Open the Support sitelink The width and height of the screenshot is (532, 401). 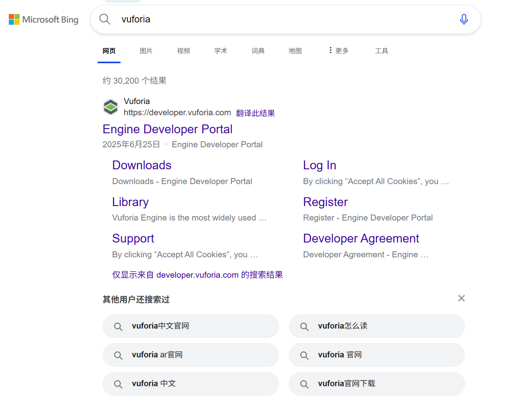[133, 239]
